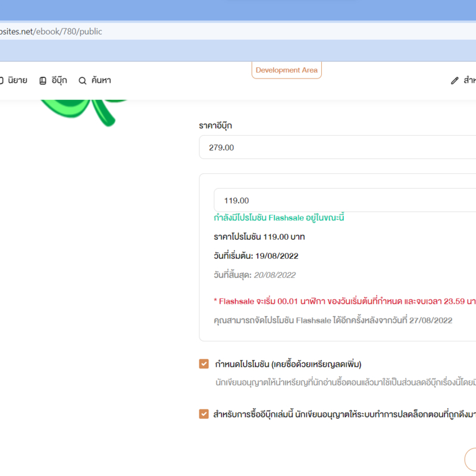Click the red Flashsale timing note
The height and width of the screenshot is (476, 476).
point(345,301)
